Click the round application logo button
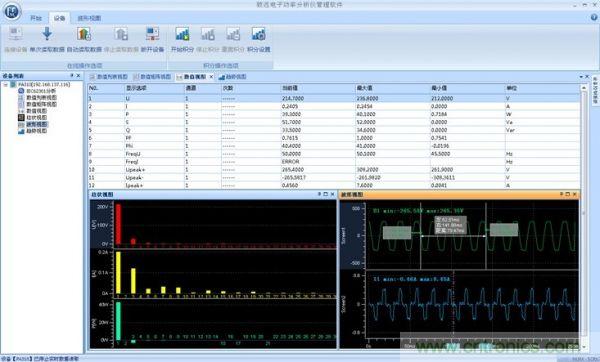The image size is (600, 362). [x=12, y=11]
